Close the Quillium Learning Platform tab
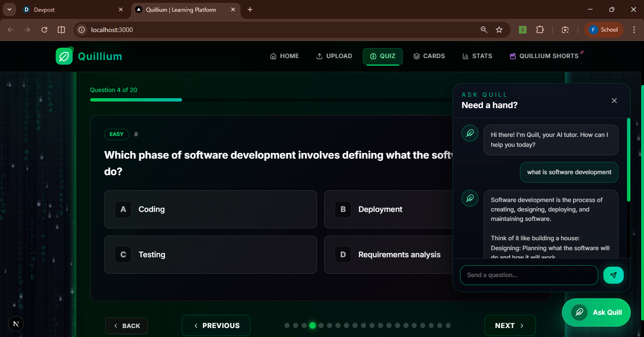 232,9
